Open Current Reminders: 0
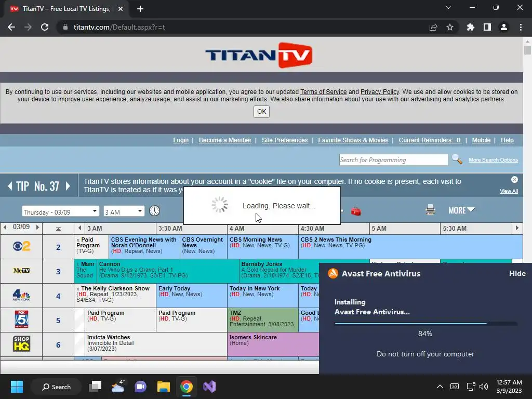 click(430, 140)
